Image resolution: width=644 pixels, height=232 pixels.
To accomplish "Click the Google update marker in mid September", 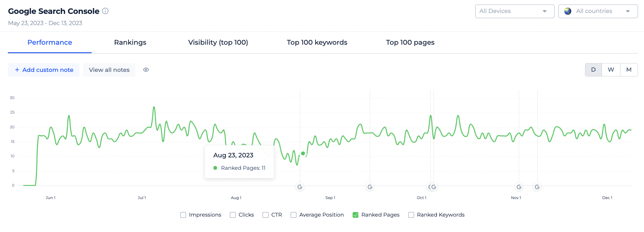I will pos(370,187).
